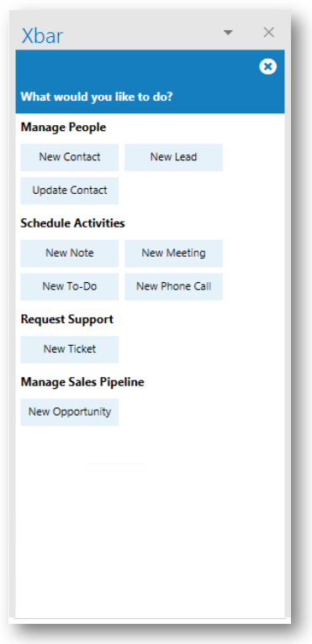The height and width of the screenshot is (644, 312).
Task: Start a New Opportunity
Action: 70,412
